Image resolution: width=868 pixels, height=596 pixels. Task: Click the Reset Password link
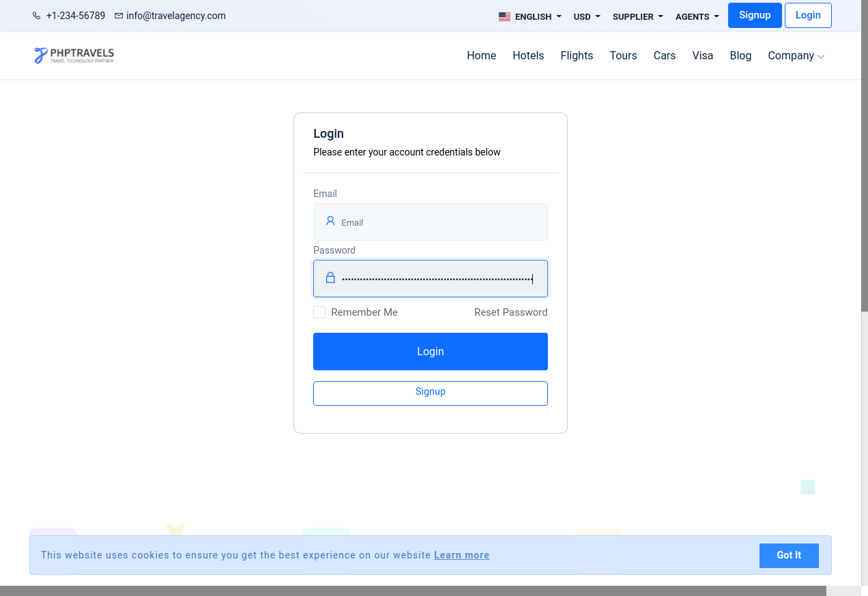coord(510,312)
